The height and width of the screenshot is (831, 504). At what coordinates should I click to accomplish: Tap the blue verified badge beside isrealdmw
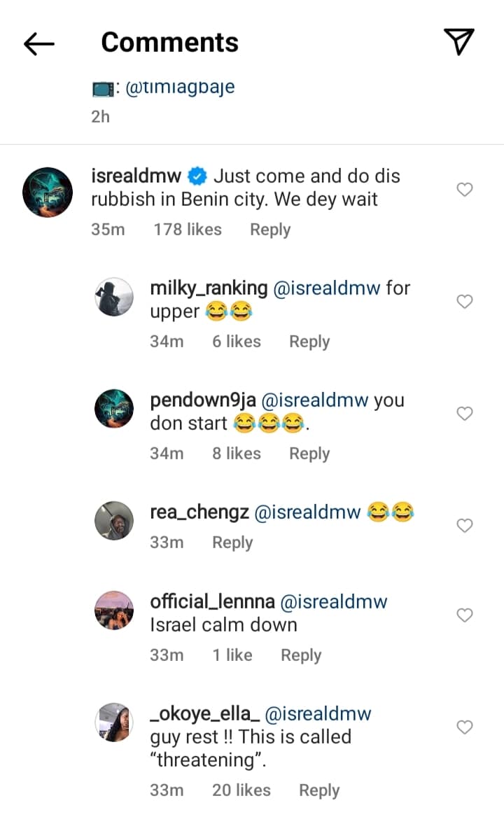[197, 176]
